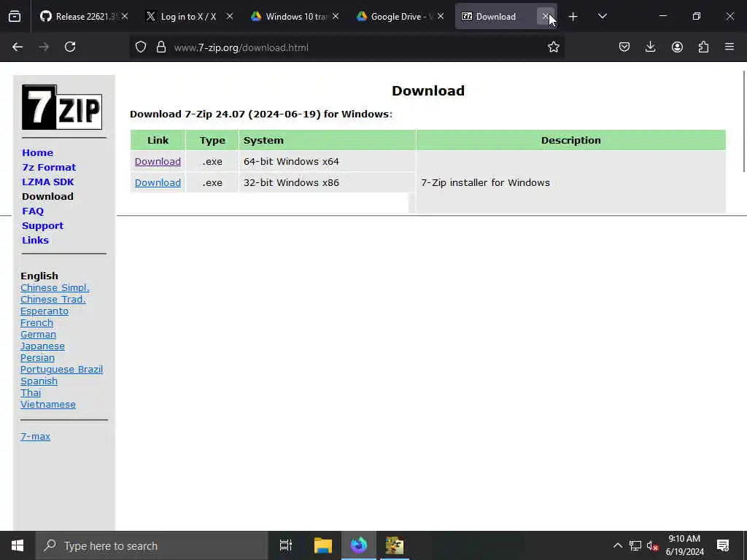Open the Firefox downloads panel
Image resolution: width=747 pixels, height=560 pixels.
pyautogui.click(x=650, y=47)
